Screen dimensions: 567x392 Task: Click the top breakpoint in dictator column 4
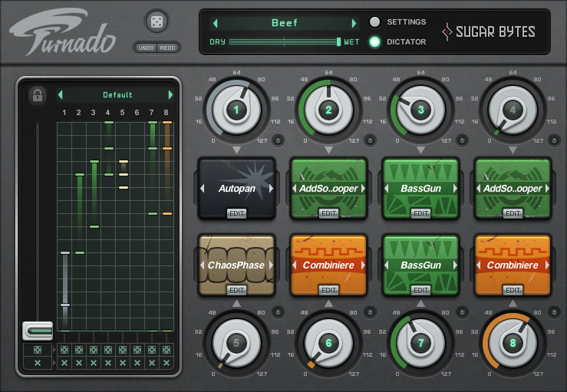109,123
